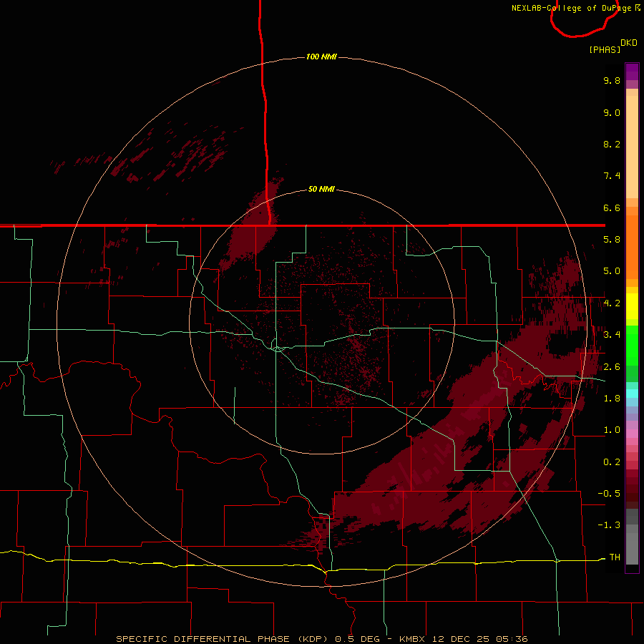Click the 100 NMI range ring label
The width and height of the screenshot is (644, 644).
(321, 57)
